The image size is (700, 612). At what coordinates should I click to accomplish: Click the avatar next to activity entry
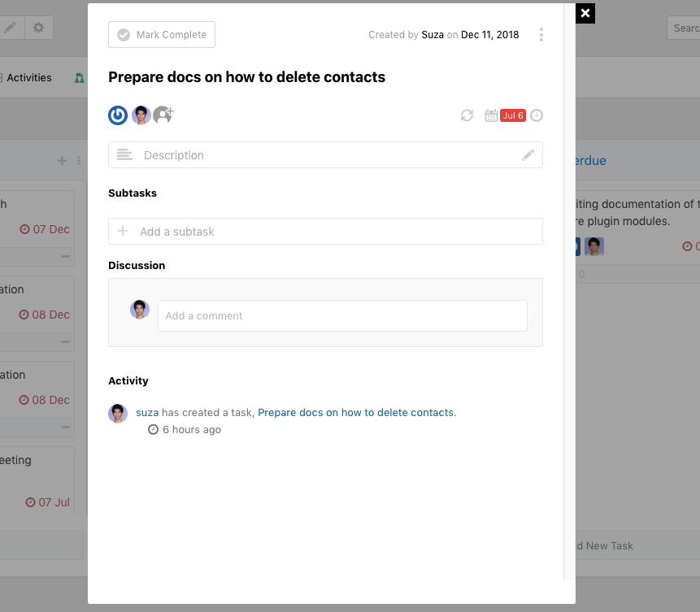coord(118,414)
